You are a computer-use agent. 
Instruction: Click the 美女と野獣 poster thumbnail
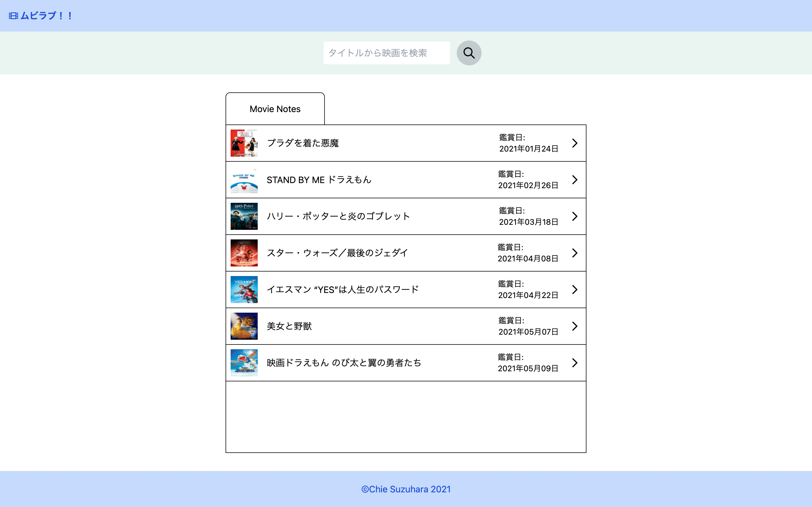[x=244, y=326]
